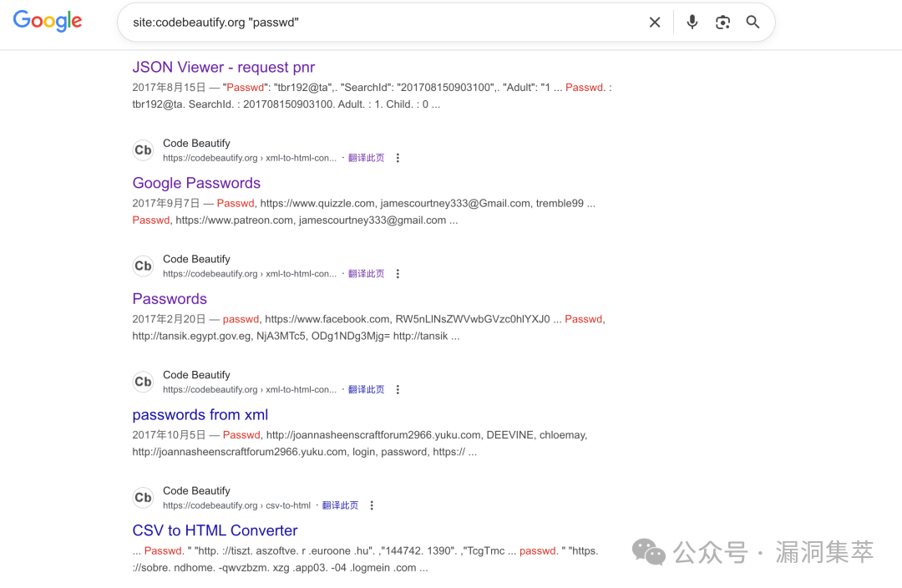Click the 2017年2月20日 date in the snippet

pos(169,319)
